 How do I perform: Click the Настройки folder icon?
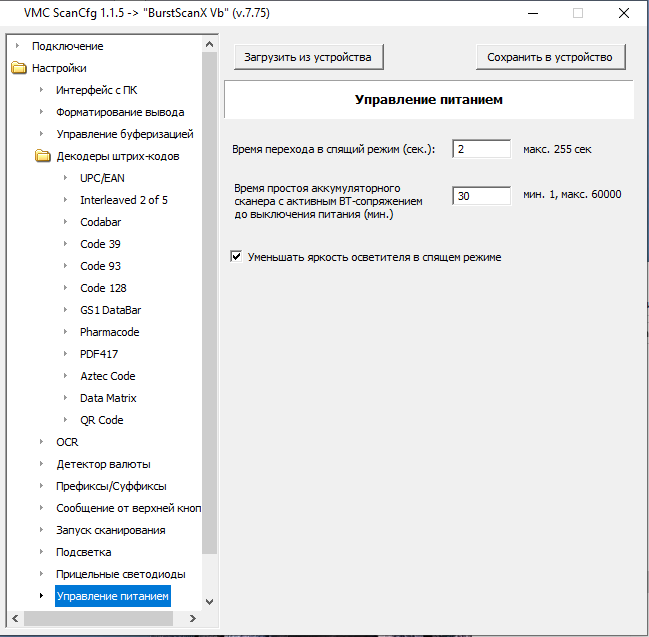(18, 69)
